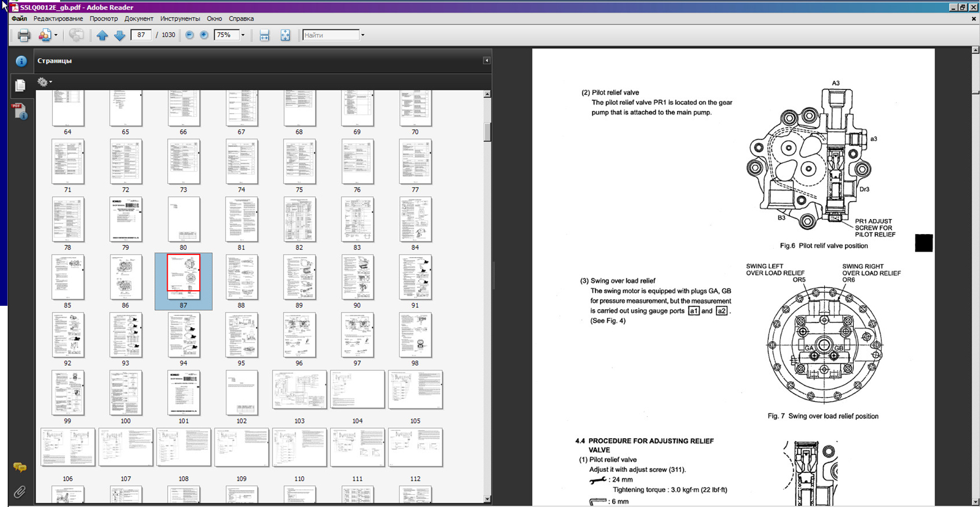The height and width of the screenshot is (507, 980).
Task: Go to previous page with up arrow
Action: click(x=102, y=35)
